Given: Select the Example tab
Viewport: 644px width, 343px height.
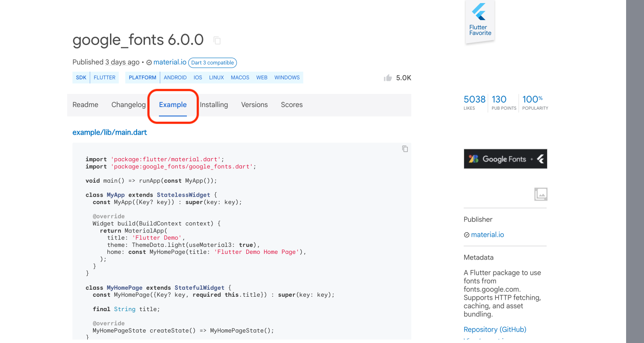Looking at the screenshot, I should tap(173, 104).
